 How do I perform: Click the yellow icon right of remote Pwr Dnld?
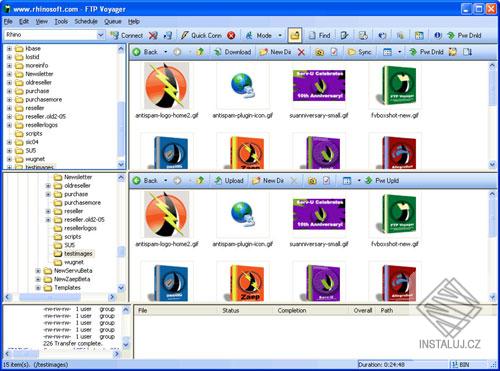pyautogui.click(x=452, y=52)
